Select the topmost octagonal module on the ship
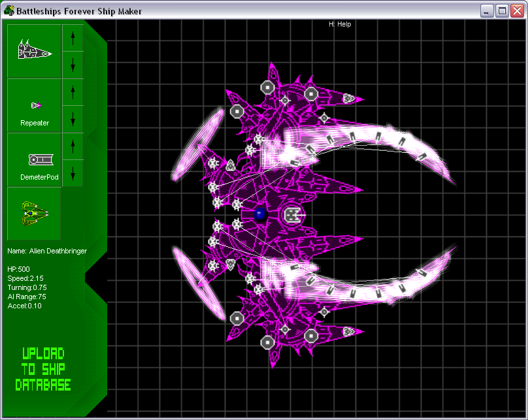This screenshot has width=528, height=420. [x=268, y=88]
